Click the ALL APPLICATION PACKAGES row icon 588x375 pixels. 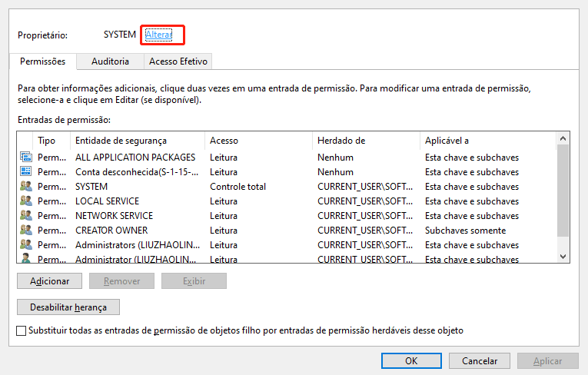coord(26,157)
